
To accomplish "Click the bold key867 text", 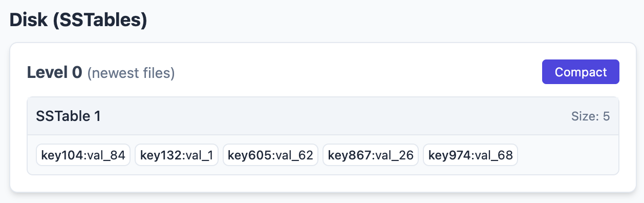I will (350, 155).
